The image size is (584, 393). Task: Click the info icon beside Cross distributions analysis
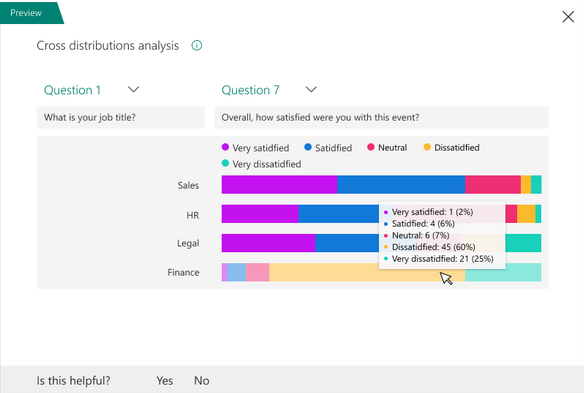pos(197,45)
